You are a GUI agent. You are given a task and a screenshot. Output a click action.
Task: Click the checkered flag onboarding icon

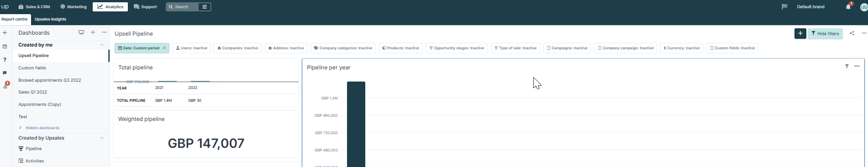pyautogui.click(x=784, y=7)
